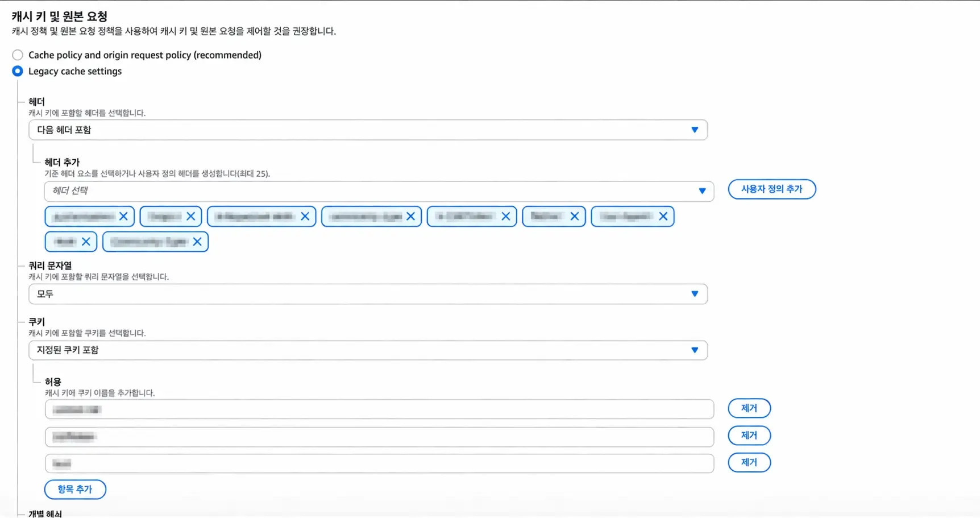Open the 쿼리 문자열 dropdown set to 모두

pos(368,294)
